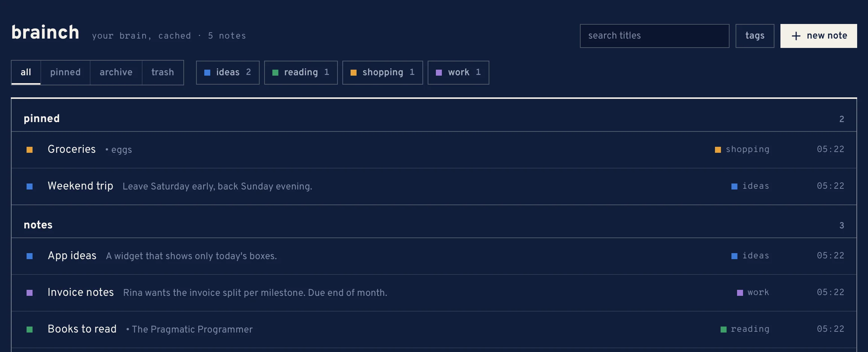The image size is (868, 352).
Task: Click the green square before Books to read
Action: (x=30, y=330)
